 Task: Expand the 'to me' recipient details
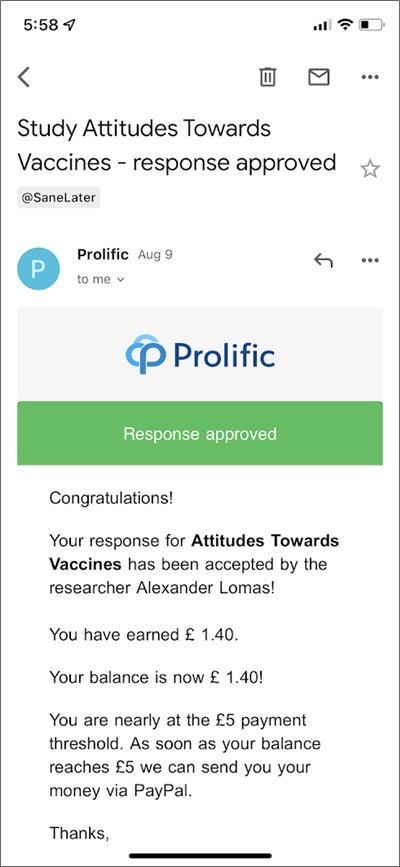(101, 279)
